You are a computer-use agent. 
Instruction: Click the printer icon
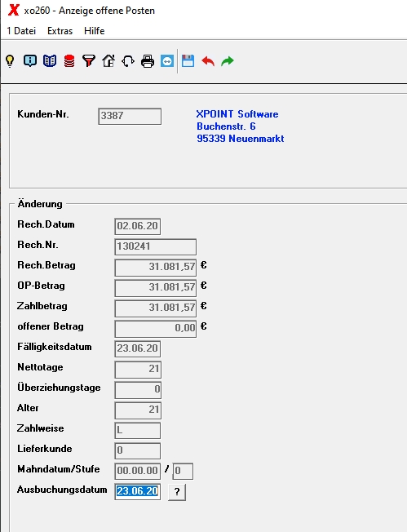(148, 61)
